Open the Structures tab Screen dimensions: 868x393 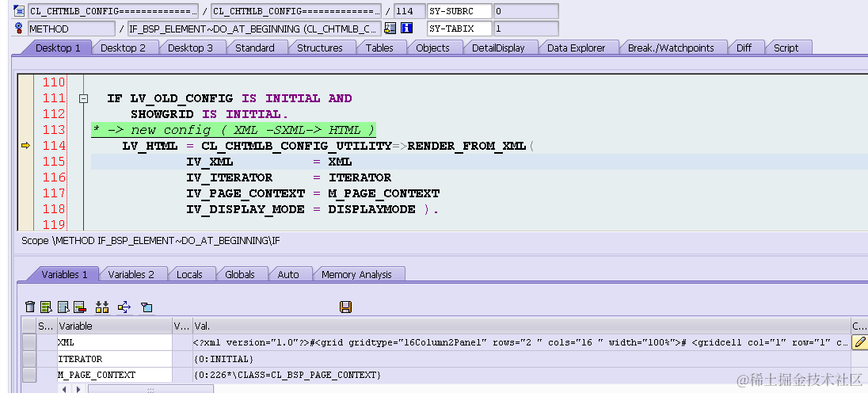[319, 48]
